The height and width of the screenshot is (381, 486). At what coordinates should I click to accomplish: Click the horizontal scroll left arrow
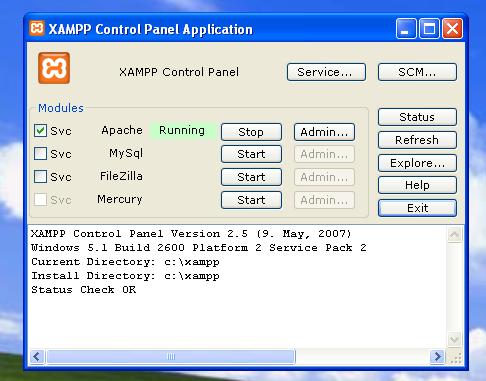click(x=37, y=357)
